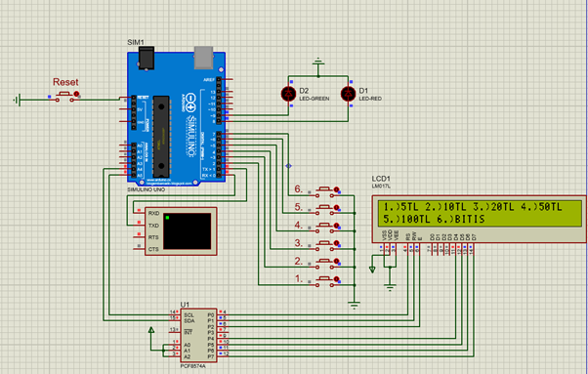
Task: Click the U1 reference label
Action: tap(185, 305)
